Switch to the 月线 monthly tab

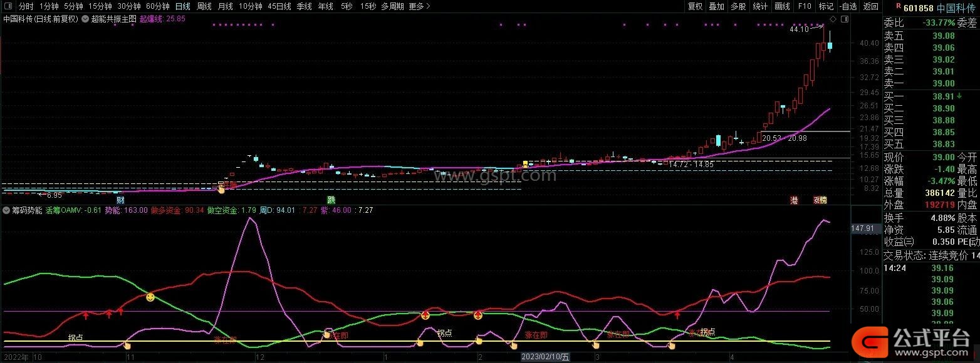point(226,7)
